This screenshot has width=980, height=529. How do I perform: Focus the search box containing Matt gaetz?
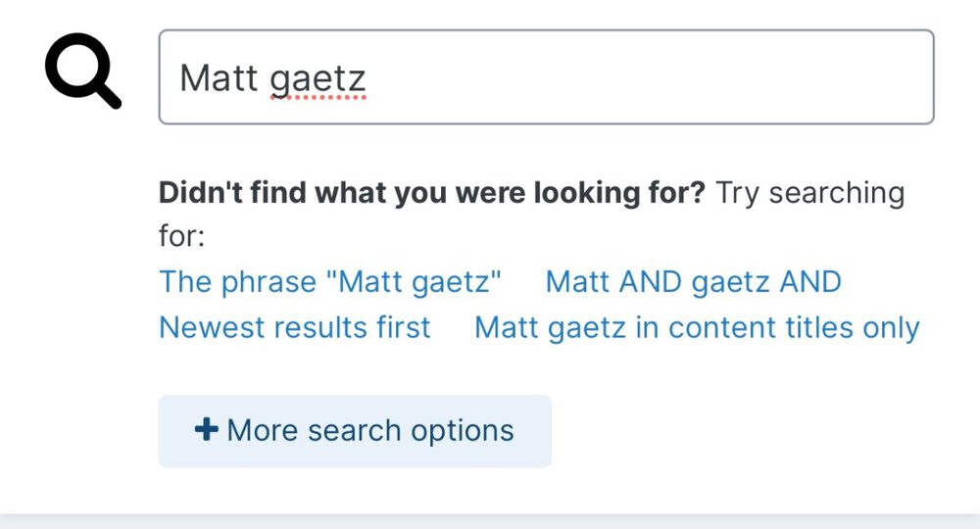546,77
